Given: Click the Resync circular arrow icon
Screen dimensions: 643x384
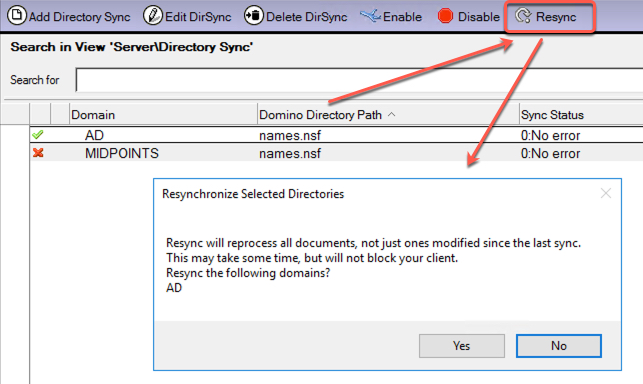Looking at the screenshot, I should [523, 16].
